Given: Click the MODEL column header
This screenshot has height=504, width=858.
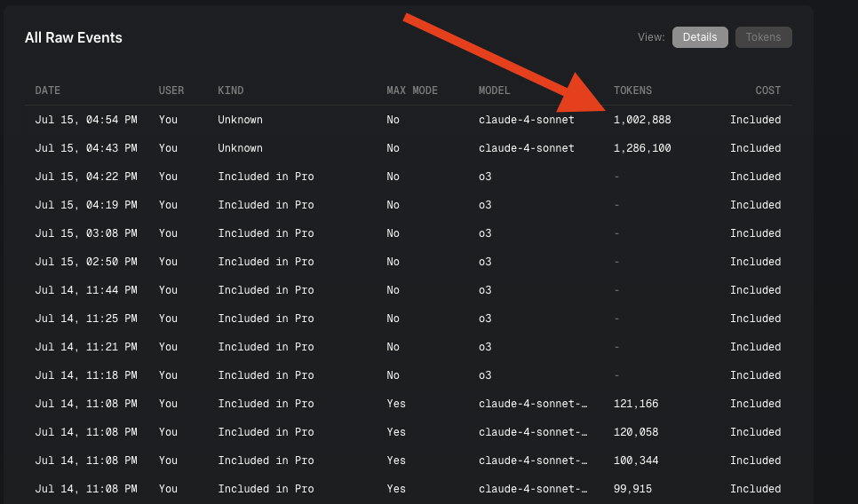Looking at the screenshot, I should click(x=494, y=91).
